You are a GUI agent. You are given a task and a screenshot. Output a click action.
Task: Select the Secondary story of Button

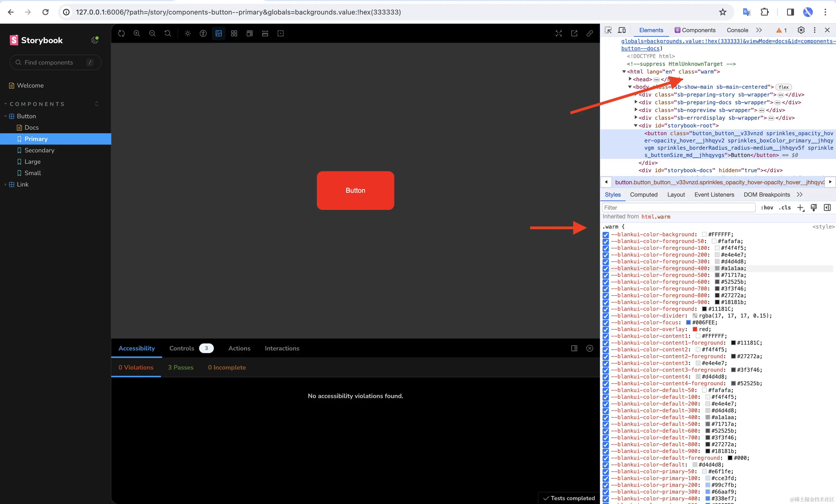point(40,150)
